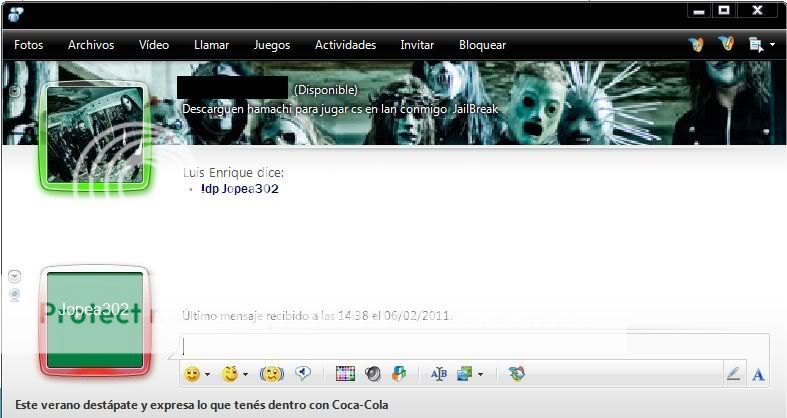Click Bloquear to block this contact
Viewport: 787px width, 418px height.
click(x=482, y=45)
